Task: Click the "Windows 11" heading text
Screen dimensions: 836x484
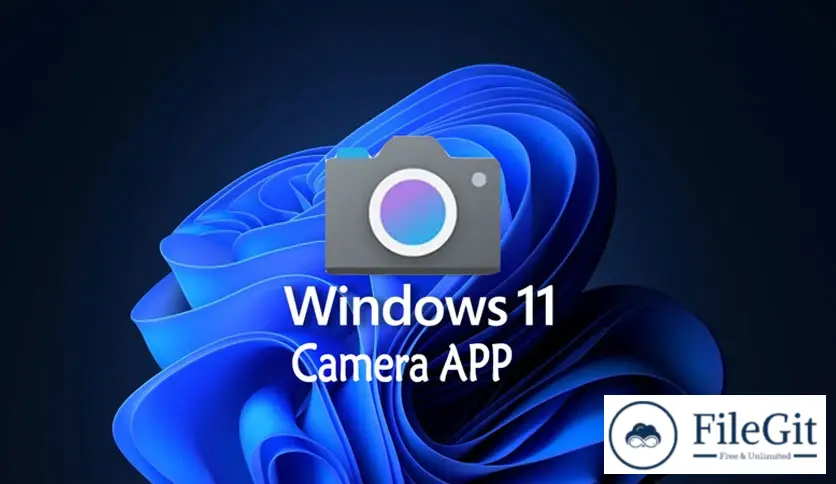Action: tap(421, 306)
